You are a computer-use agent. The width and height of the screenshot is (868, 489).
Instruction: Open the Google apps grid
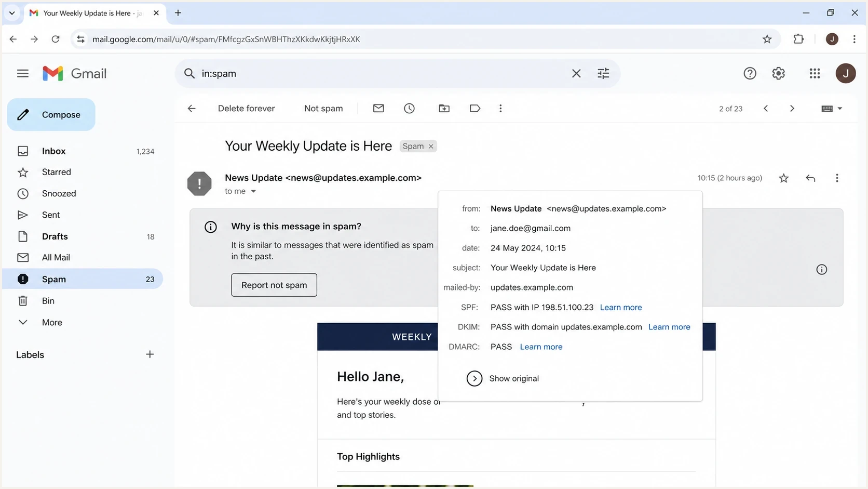pos(815,73)
